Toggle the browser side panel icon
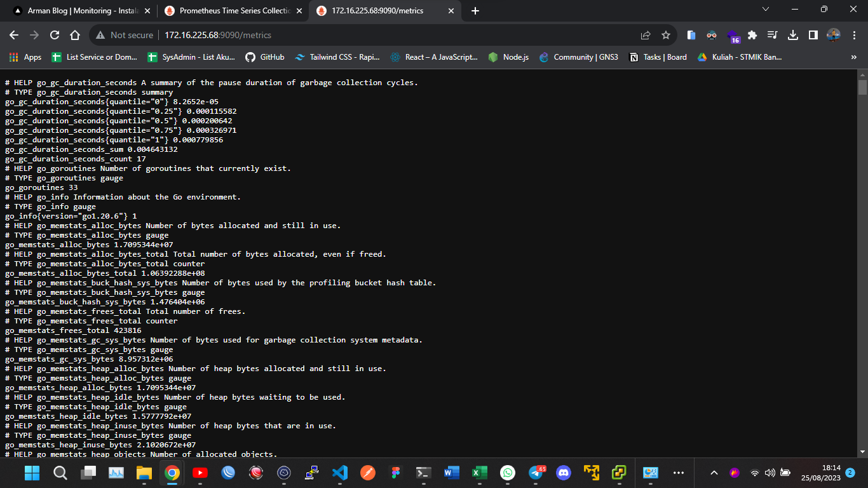 tap(813, 35)
